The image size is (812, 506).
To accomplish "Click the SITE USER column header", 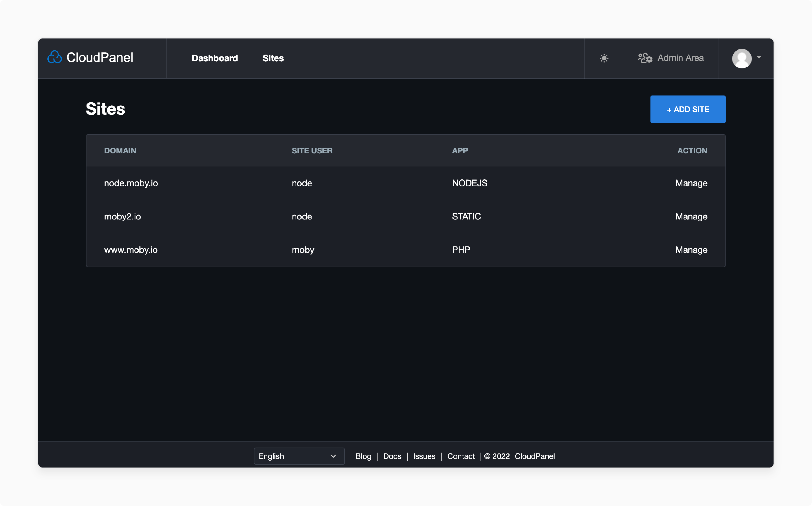I will click(312, 151).
